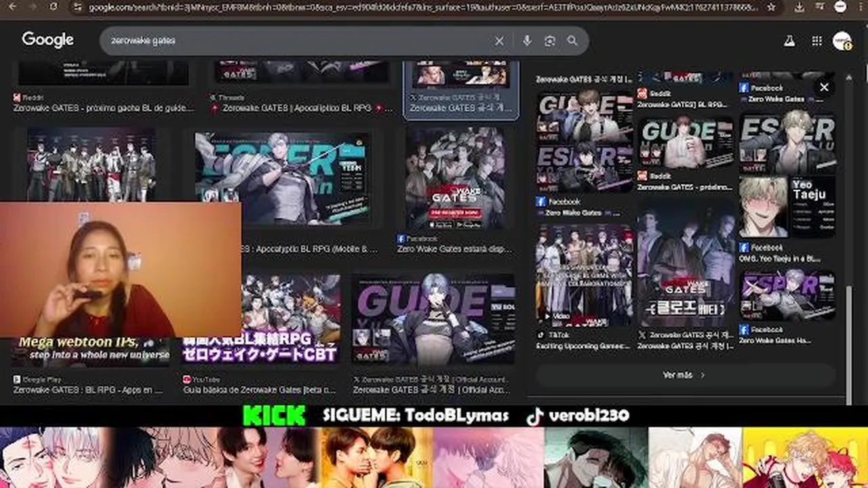Select the purple GUIDE thumbnail in main grid

point(433,319)
